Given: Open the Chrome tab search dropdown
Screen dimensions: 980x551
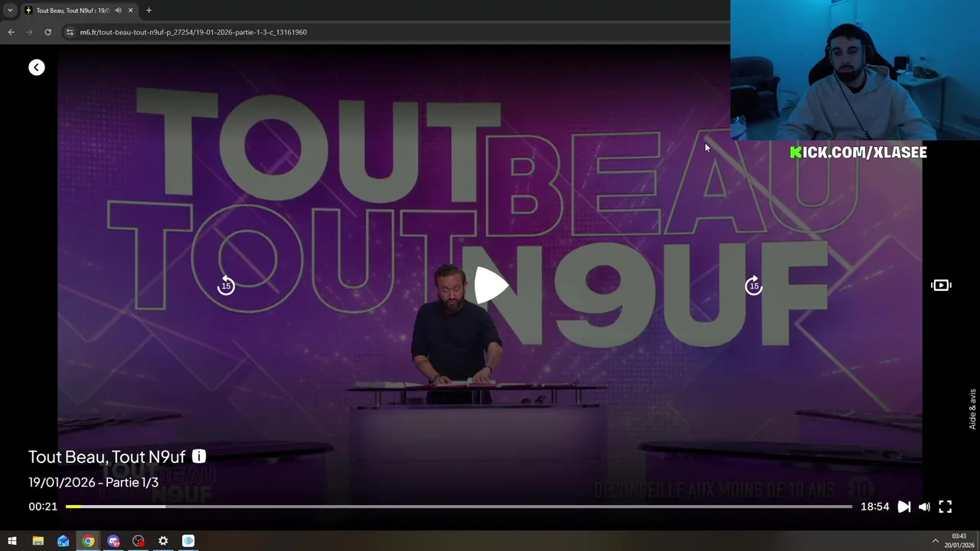Looking at the screenshot, I should 10,10.
